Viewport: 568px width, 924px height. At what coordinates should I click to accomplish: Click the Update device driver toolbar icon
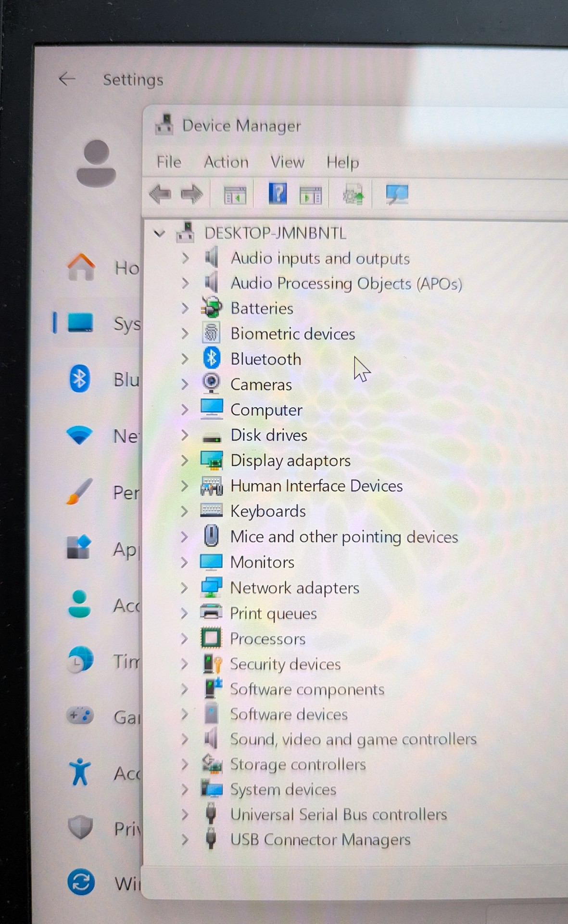click(x=353, y=195)
